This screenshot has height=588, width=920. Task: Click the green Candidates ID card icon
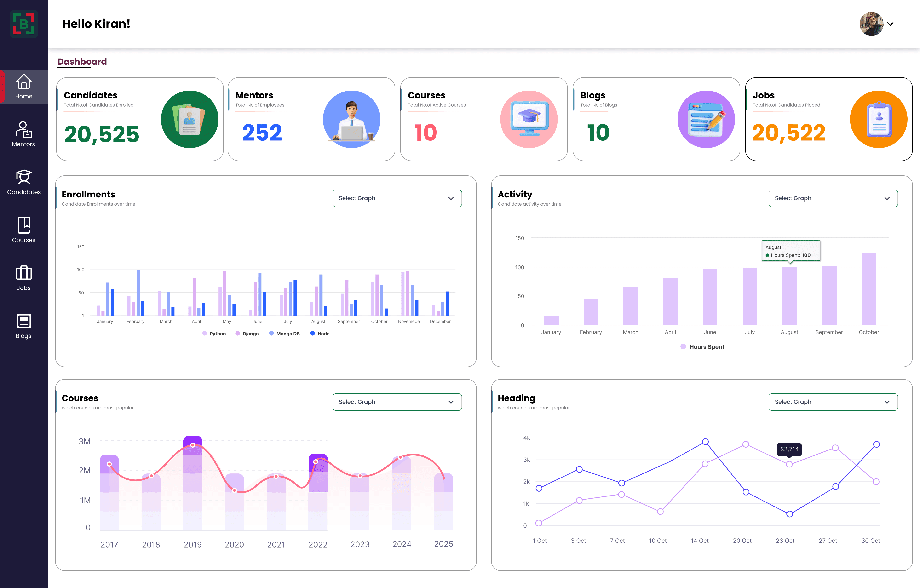(x=190, y=119)
